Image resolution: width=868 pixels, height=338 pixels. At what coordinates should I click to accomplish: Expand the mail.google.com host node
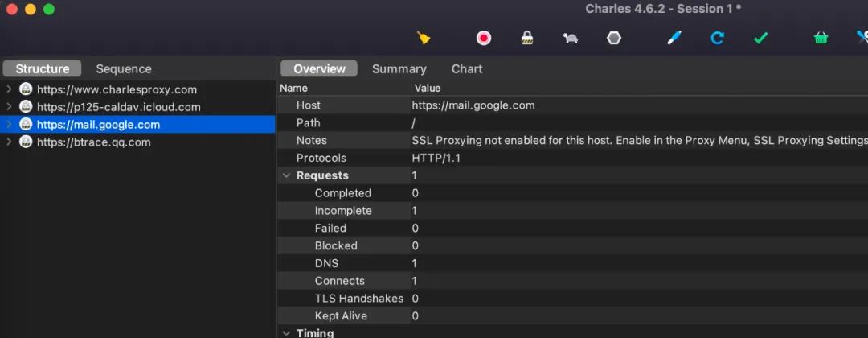[x=9, y=124]
